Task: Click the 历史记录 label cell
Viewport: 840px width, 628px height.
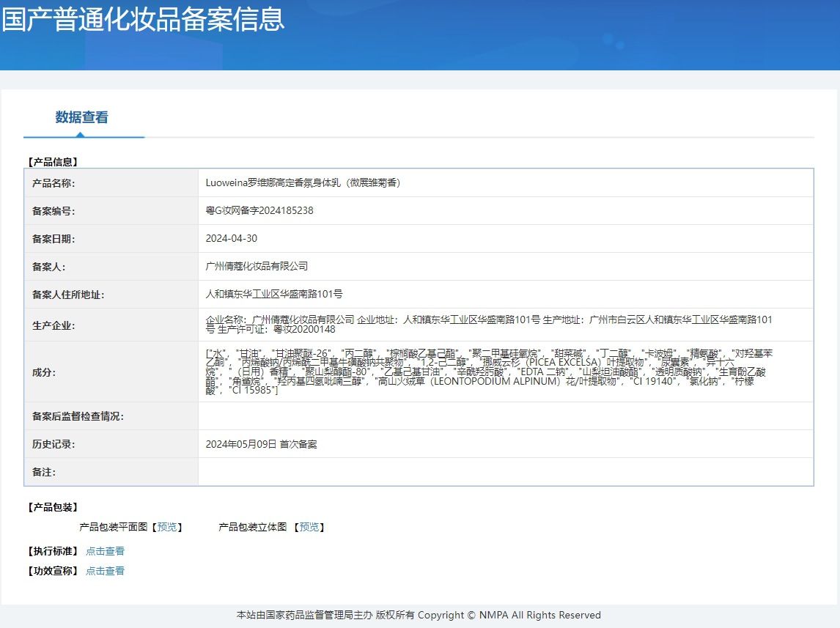Action: [111, 444]
